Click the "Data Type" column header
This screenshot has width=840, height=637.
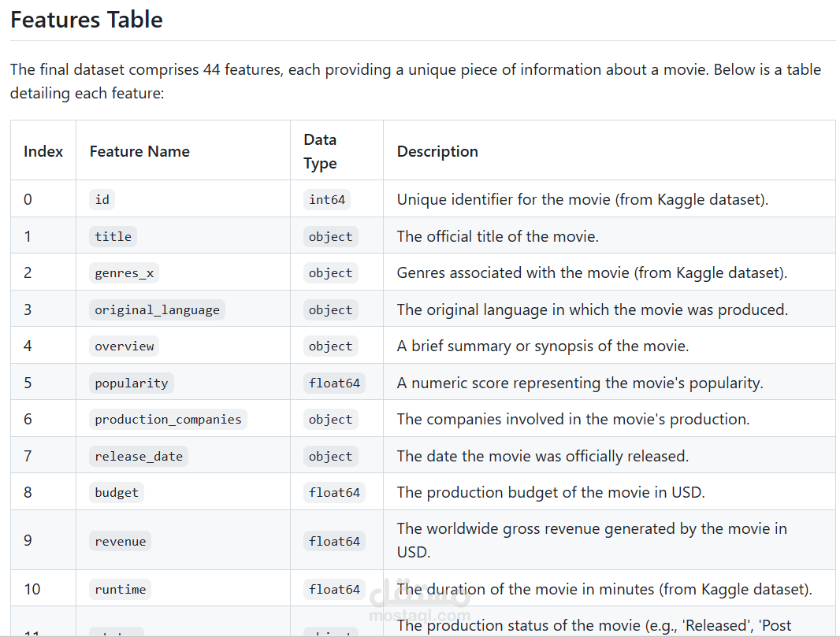point(320,151)
